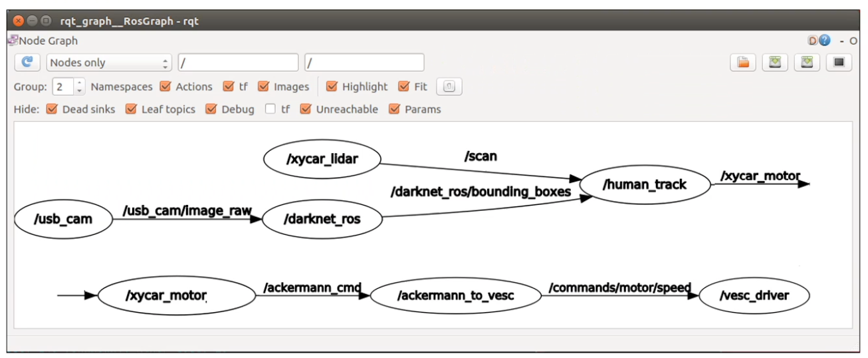This screenshot has height=358, width=868.
Task: Save graph as image (black screen icon)
Action: click(839, 63)
